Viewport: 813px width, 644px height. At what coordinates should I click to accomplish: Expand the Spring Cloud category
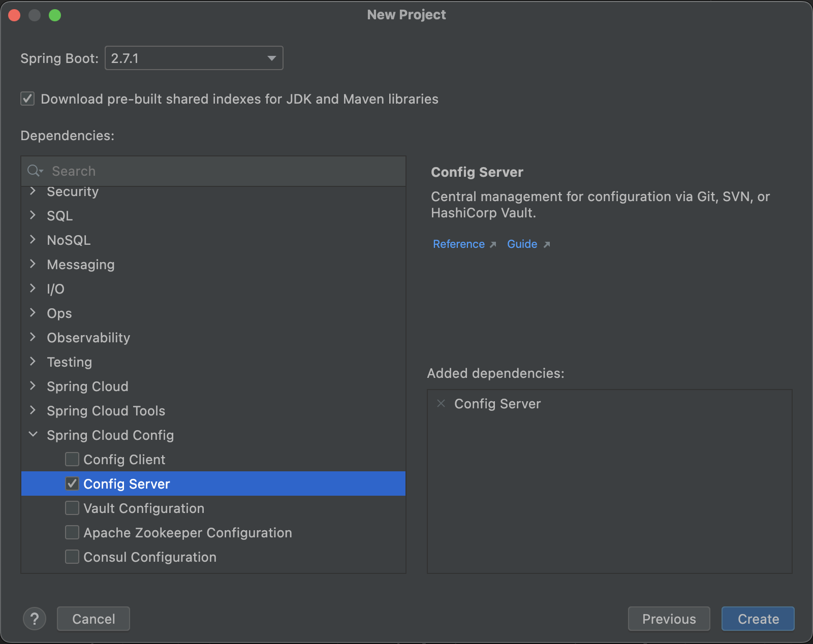click(33, 386)
